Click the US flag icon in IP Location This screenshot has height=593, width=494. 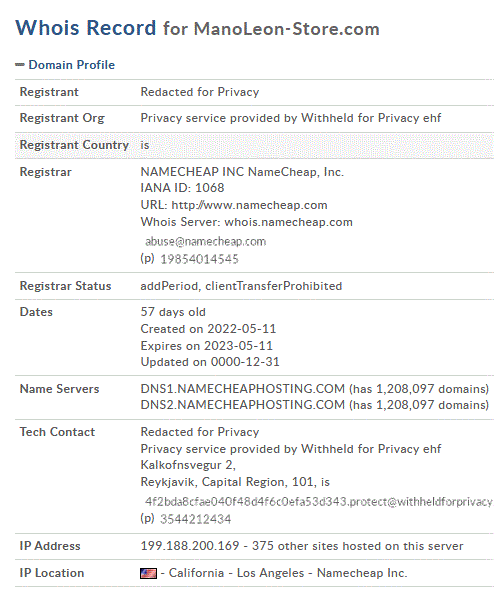148,573
